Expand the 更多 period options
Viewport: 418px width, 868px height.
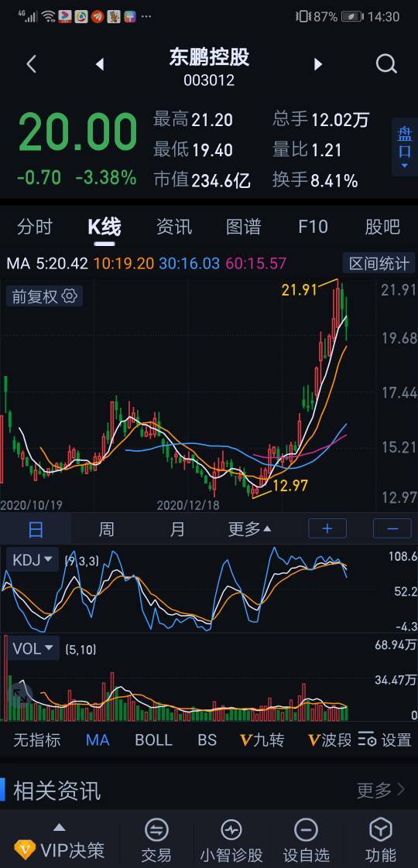pos(250,529)
